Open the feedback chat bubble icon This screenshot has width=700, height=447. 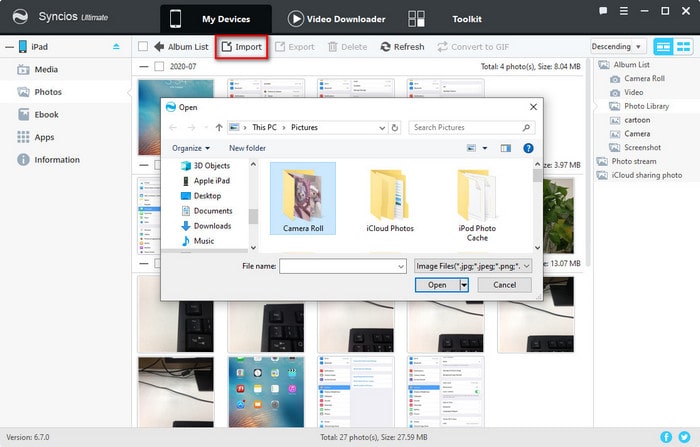coord(603,11)
